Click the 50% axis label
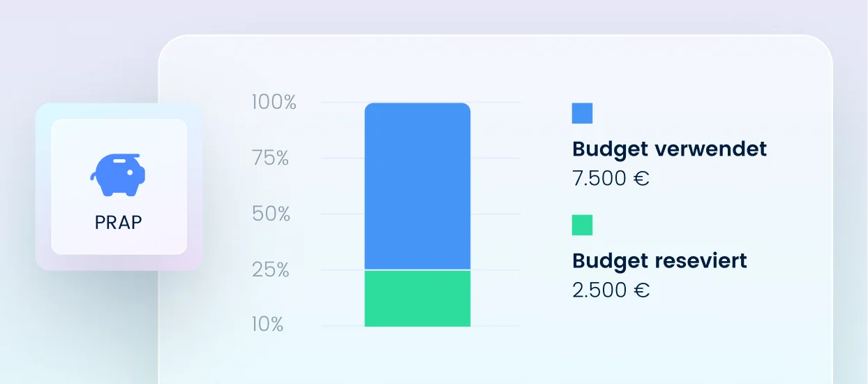 [271, 214]
